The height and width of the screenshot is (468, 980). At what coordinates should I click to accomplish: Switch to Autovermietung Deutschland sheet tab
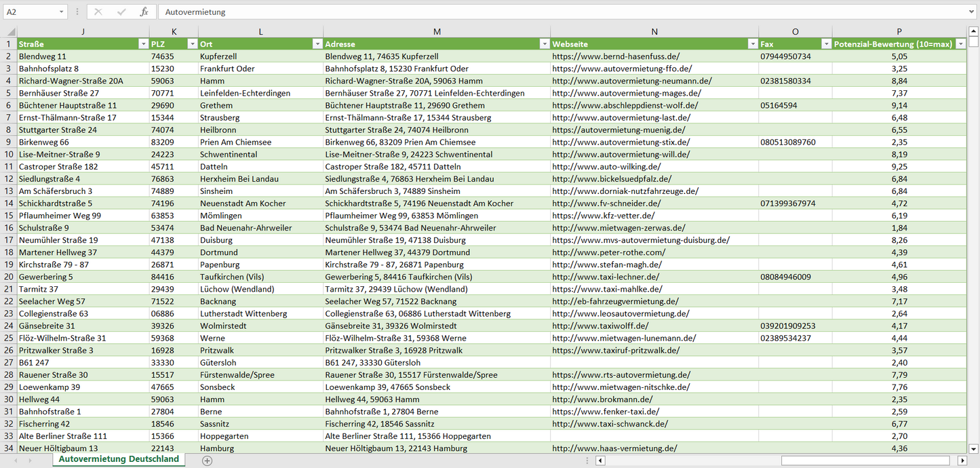pos(119,459)
